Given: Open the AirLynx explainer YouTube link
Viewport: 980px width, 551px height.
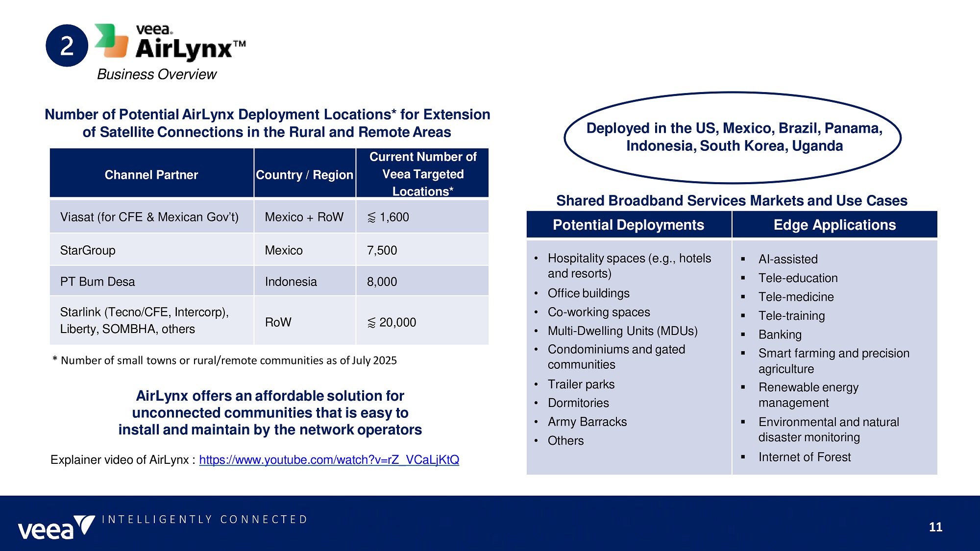Looking at the screenshot, I should point(329,460).
